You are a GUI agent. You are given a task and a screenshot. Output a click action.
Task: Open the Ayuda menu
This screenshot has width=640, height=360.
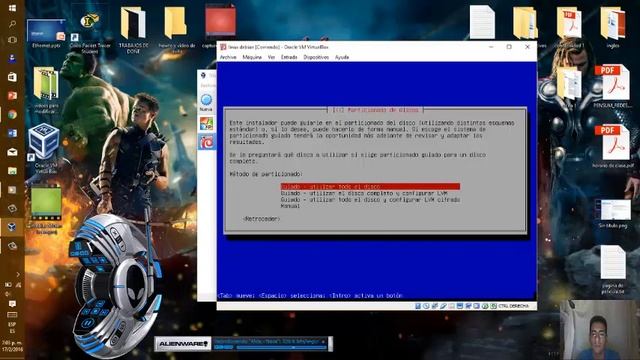pos(342,57)
